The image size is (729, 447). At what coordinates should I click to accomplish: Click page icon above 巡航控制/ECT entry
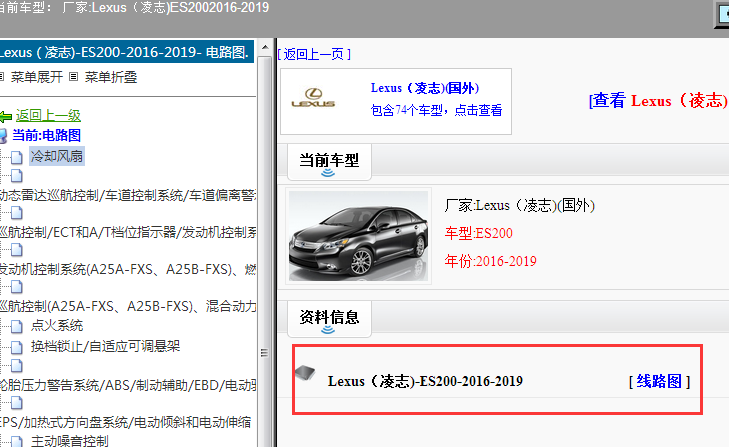17,213
